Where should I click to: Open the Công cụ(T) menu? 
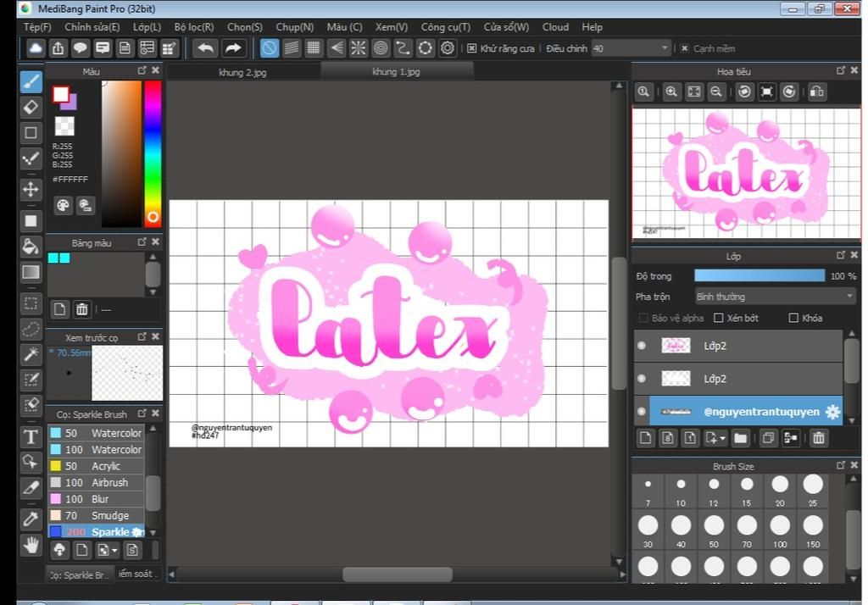(446, 27)
